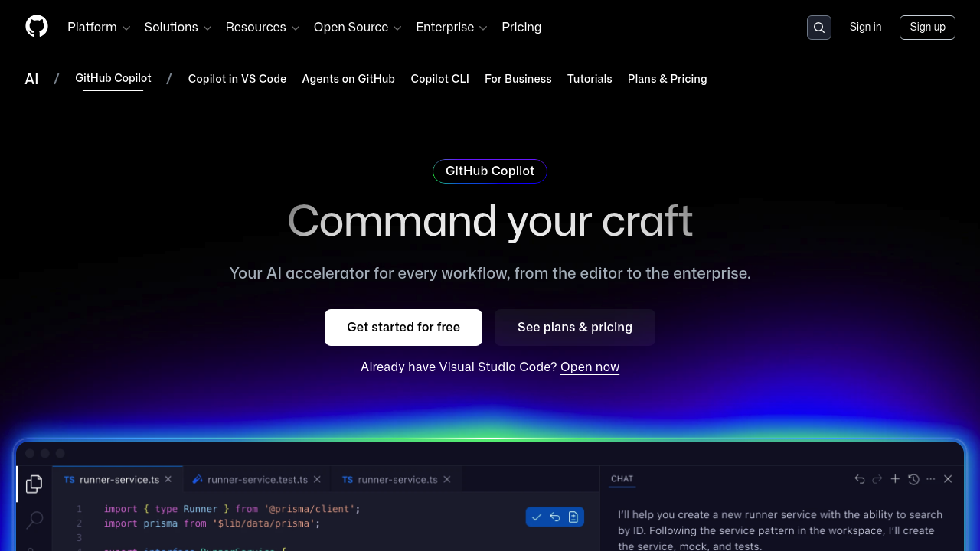Open chat history with the clock icon
The height and width of the screenshot is (551, 980).
[x=913, y=478]
